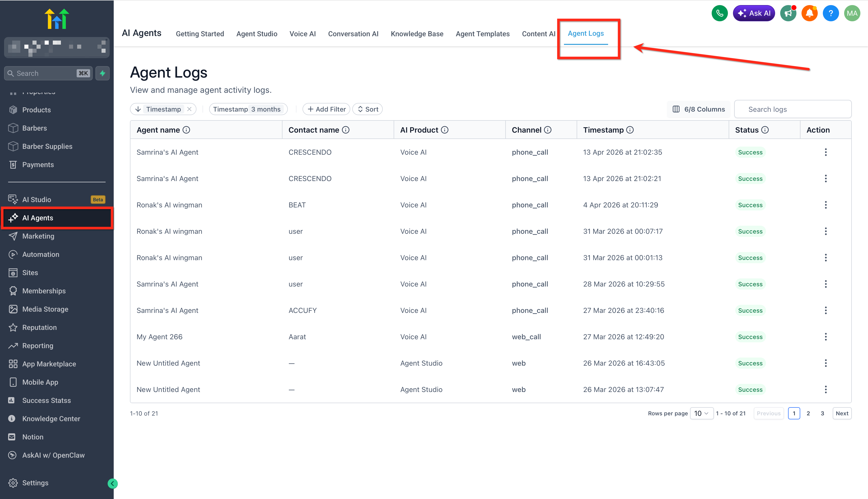Toggle Timestamp sort direction arrow
The height and width of the screenshot is (499, 868).
coord(138,109)
